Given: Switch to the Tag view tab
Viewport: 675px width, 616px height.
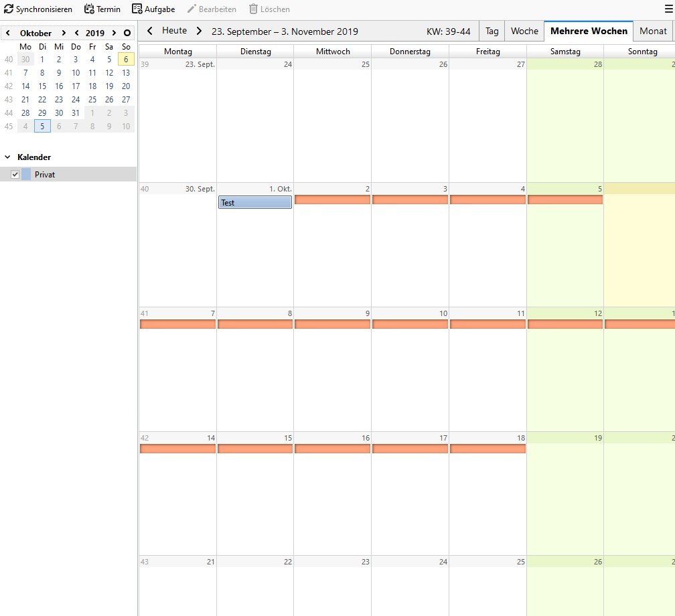Looking at the screenshot, I should pos(492,31).
